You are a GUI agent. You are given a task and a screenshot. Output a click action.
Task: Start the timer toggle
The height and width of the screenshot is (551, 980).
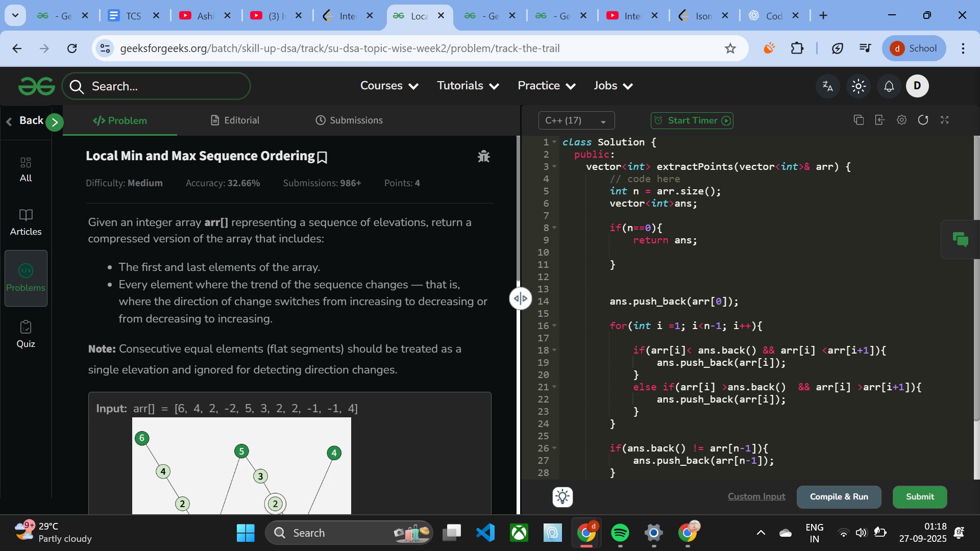(x=692, y=120)
